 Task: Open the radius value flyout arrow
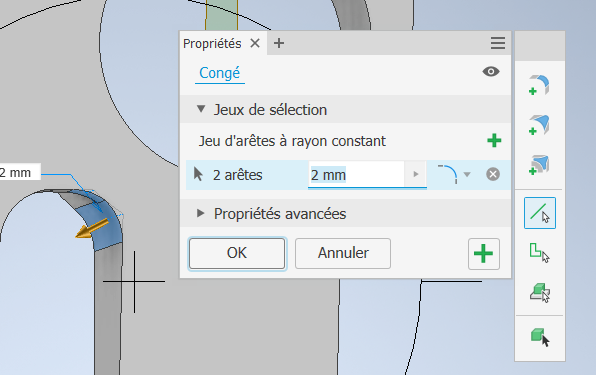[415, 174]
